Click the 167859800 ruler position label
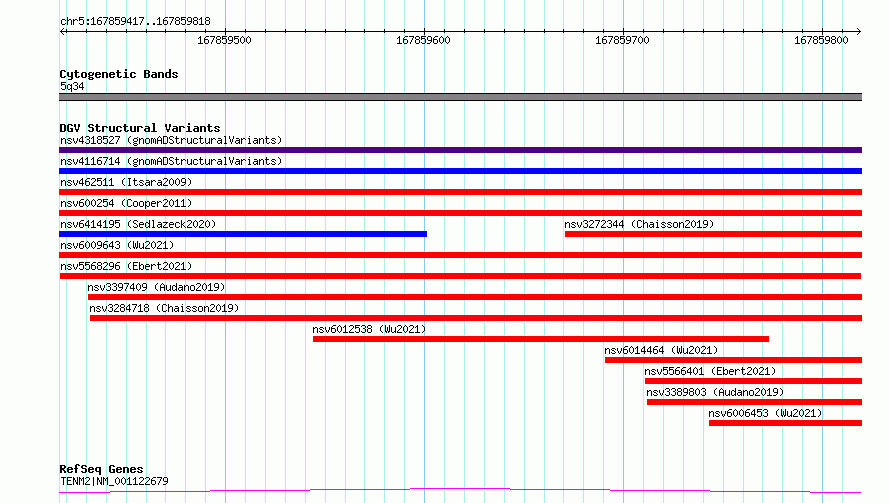890x503 pixels. click(x=821, y=40)
